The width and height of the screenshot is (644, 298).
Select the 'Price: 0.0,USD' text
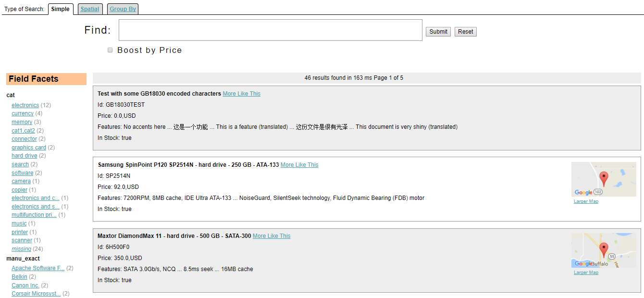point(117,116)
